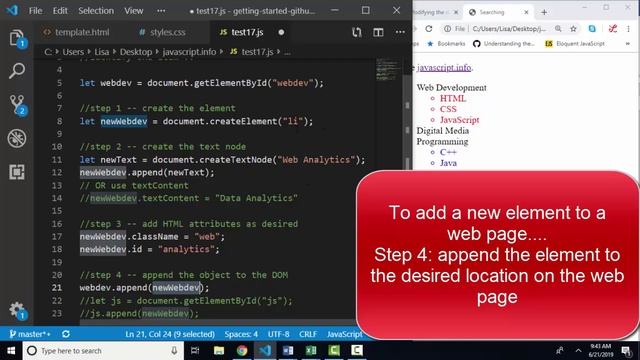Image resolution: width=640 pixels, height=360 pixels.
Task: Open the View menu
Action: (134, 11)
